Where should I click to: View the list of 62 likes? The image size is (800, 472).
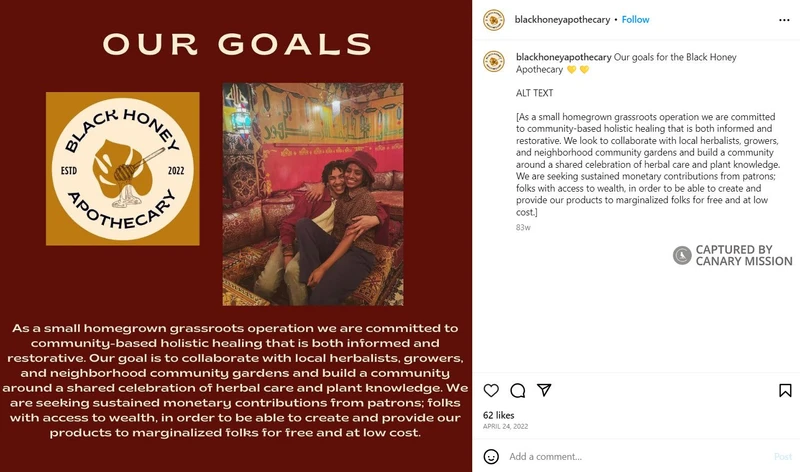(497, 414)
